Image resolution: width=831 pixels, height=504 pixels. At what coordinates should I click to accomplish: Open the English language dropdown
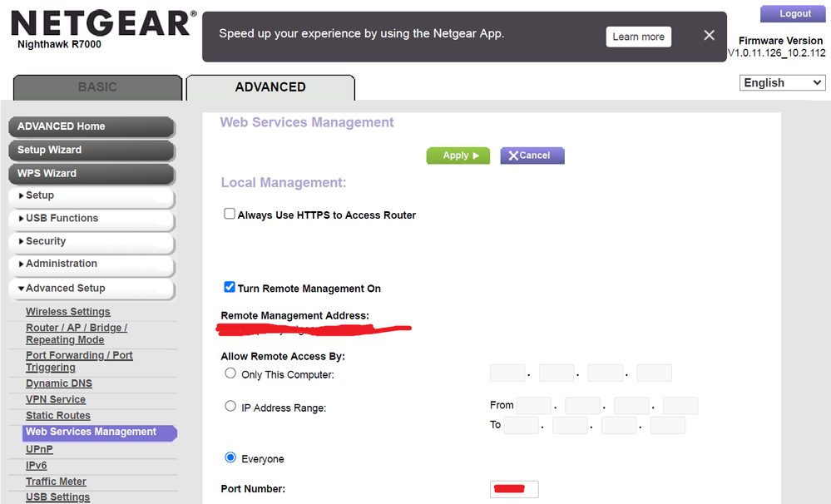782,82
